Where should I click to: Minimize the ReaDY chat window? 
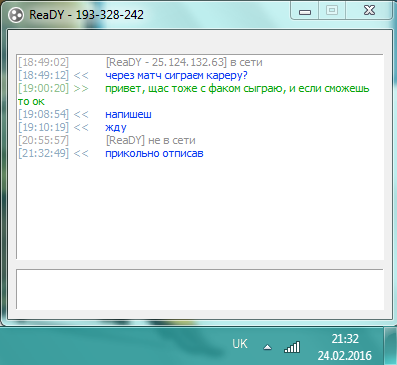(x=305, y=11)
